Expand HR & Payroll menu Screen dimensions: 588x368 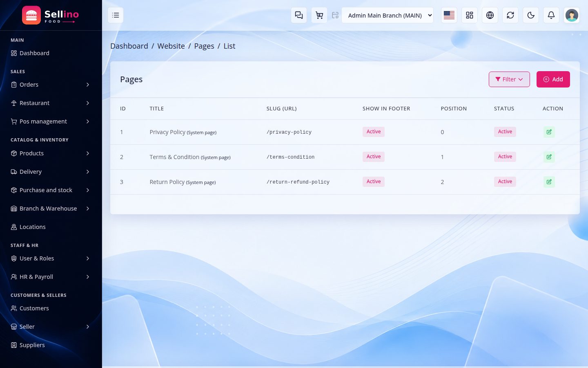51,277
